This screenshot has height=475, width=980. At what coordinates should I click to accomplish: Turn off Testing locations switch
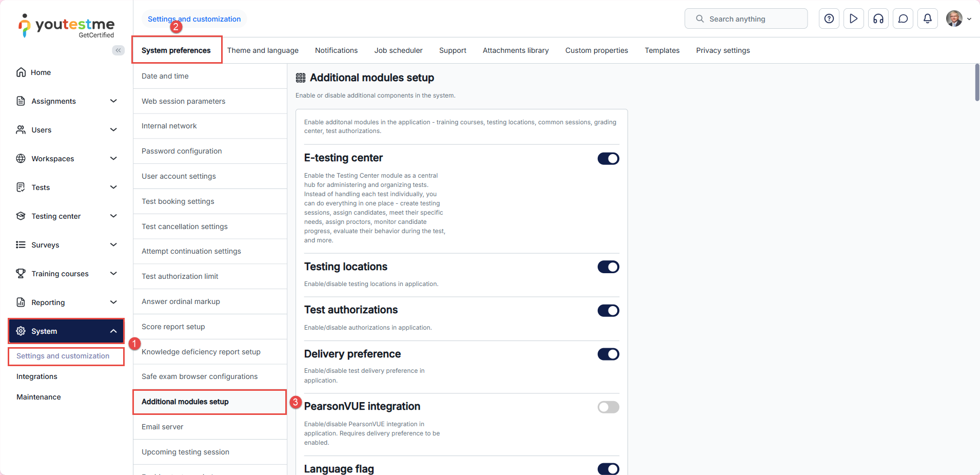pyautogui.click(x=608, y=267)
